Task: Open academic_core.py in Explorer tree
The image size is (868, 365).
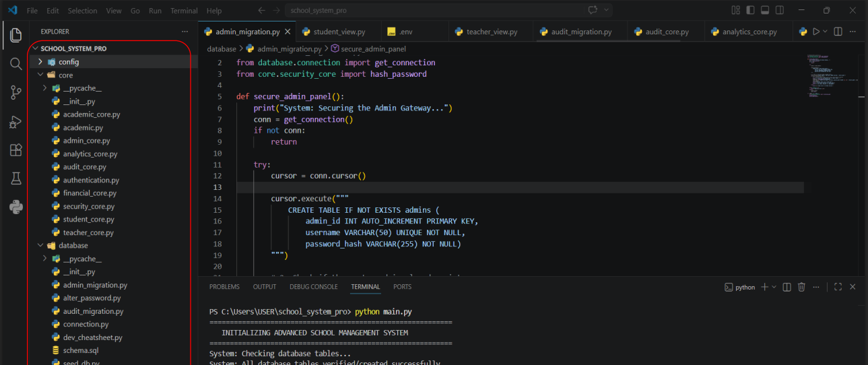Action: point(92,114)
